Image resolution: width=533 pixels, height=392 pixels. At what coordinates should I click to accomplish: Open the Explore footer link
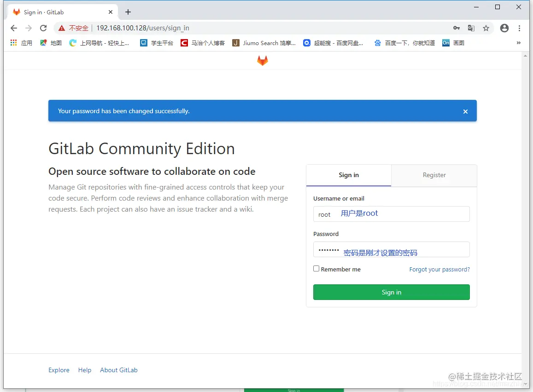click(x=59, y=370)
